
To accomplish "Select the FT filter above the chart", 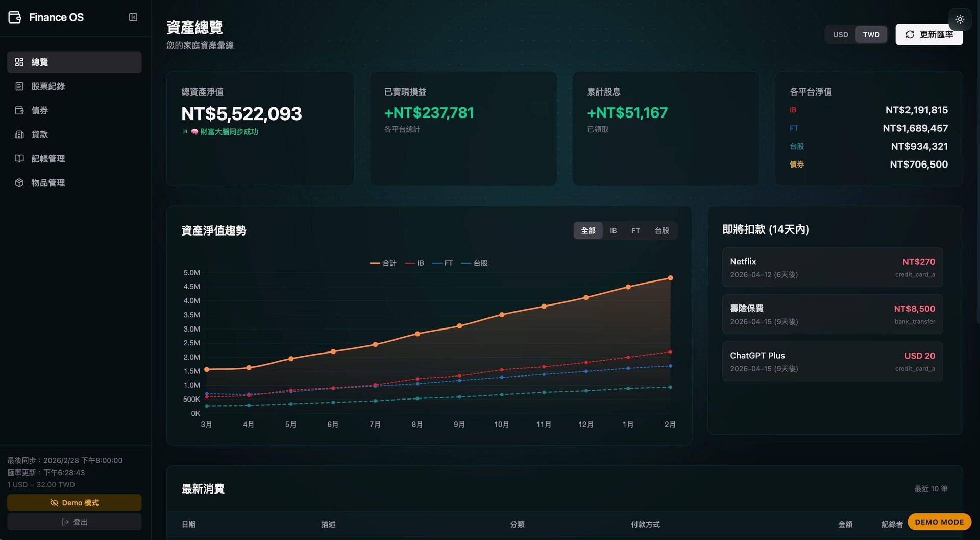I will coord(635,230).
